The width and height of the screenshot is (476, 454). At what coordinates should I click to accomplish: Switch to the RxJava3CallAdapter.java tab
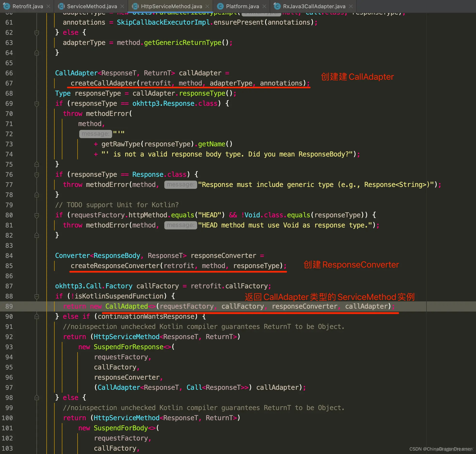tap(314, 6)
